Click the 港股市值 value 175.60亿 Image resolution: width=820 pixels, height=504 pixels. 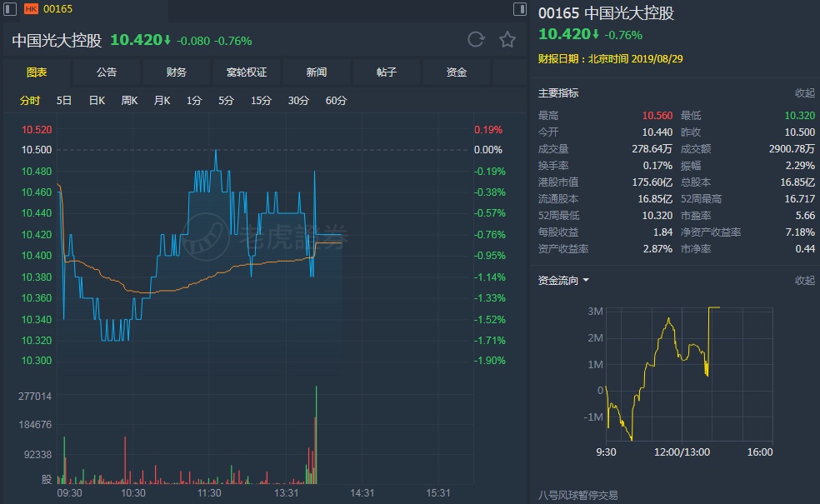tap(652, 182)
